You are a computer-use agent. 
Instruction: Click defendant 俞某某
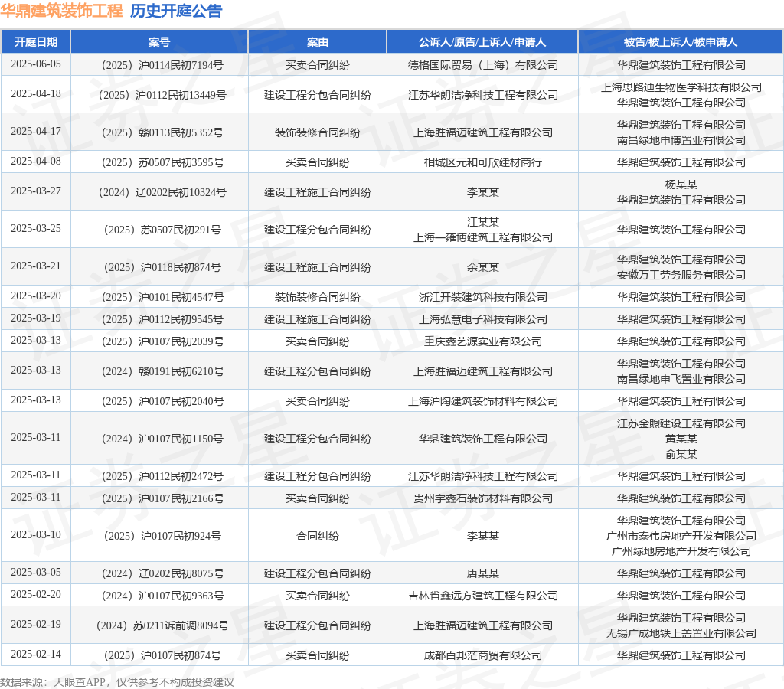click(x=681, y=454)
